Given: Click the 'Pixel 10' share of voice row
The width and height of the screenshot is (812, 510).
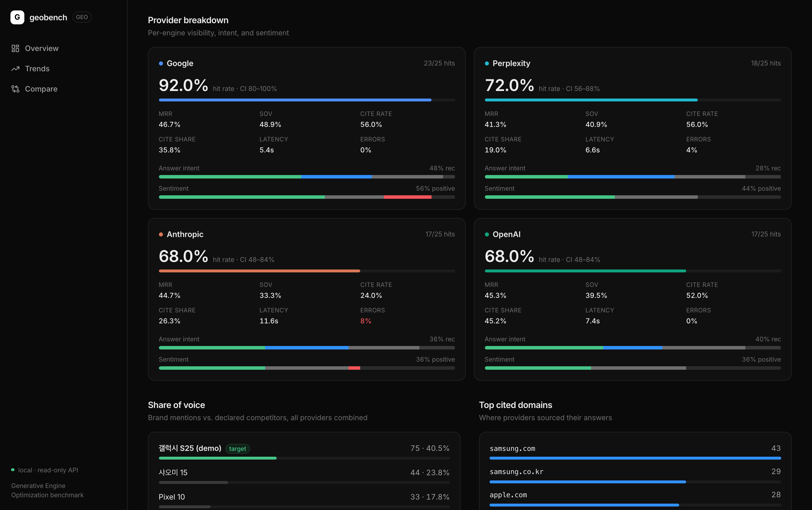Looking at the screenshot, I should tap(304, 500).
